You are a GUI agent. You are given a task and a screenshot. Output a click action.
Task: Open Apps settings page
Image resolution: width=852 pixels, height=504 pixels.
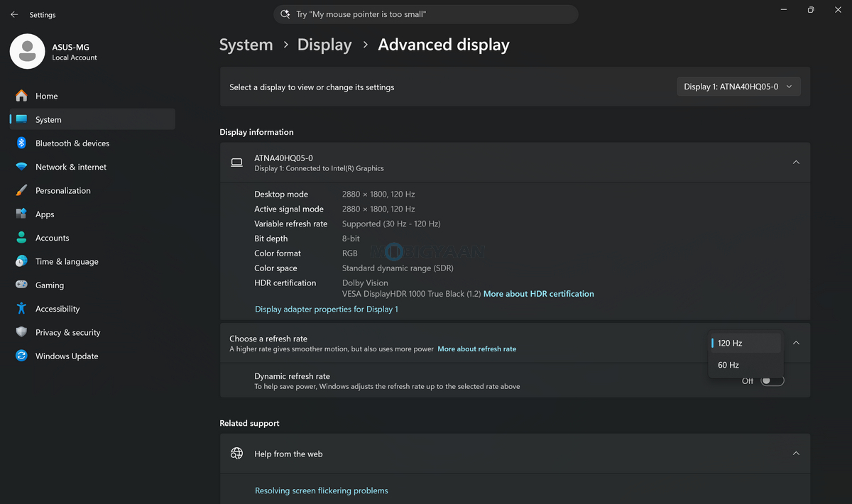(92, 214)
